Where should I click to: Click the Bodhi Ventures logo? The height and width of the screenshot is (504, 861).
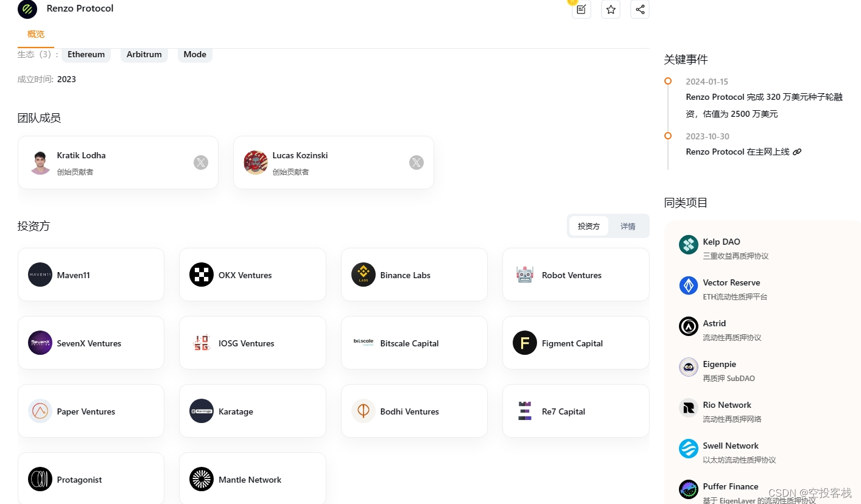coord(364,411)
